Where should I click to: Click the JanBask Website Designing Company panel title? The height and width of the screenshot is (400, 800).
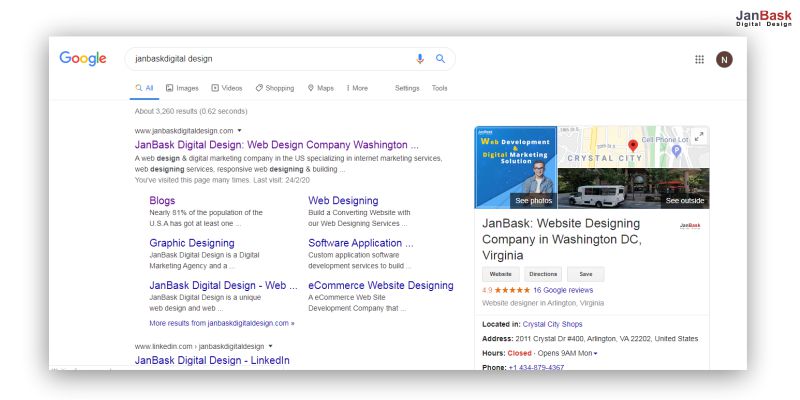pyautogui.click(x=562, y=239)
